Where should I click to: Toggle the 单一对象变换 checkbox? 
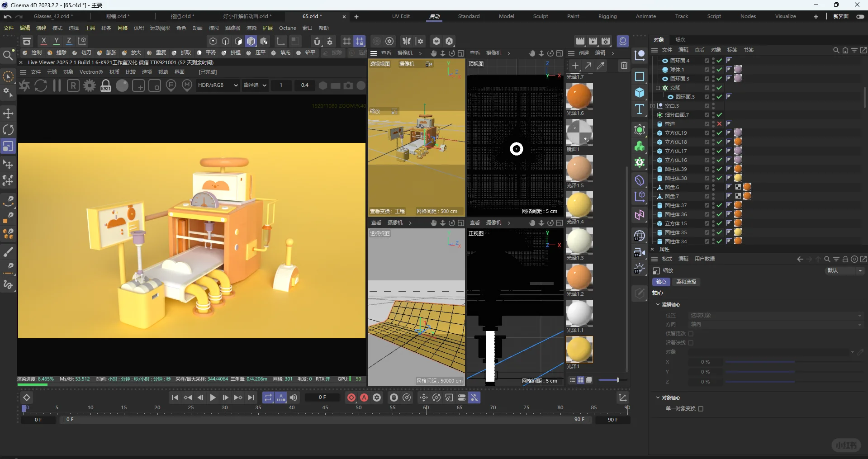point(701,409)
